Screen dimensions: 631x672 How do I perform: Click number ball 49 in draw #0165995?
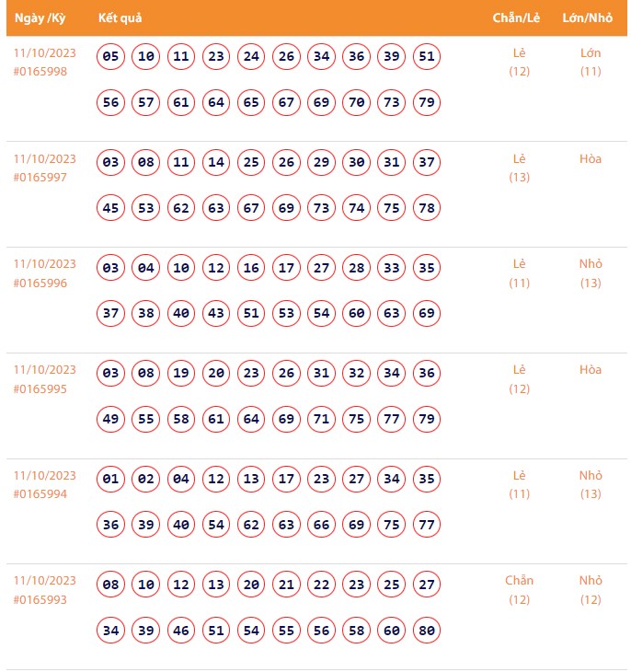point(111,419)
